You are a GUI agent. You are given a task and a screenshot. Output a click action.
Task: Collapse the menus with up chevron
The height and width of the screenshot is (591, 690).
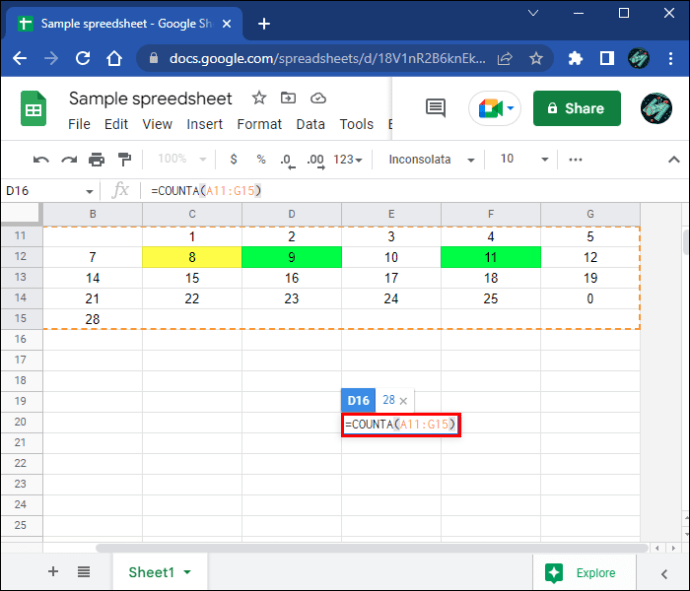pos(674,159)
